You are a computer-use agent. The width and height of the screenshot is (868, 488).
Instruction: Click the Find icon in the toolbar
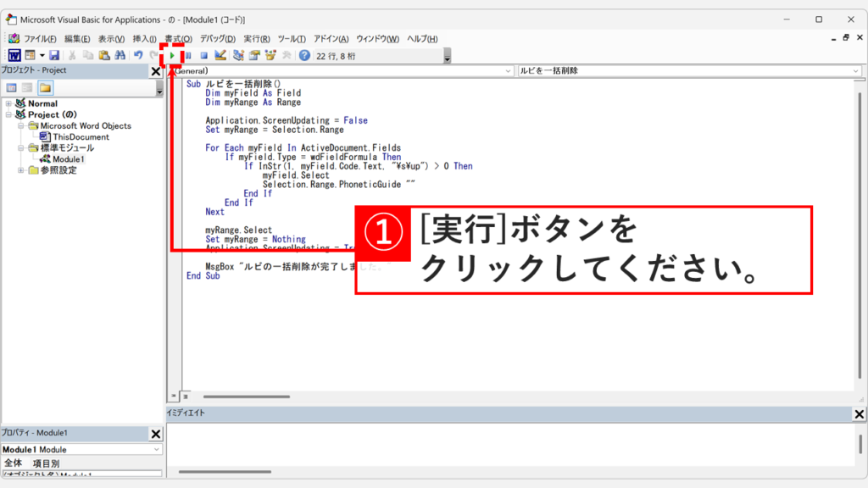pyautogui.click(x=121, y=55)
